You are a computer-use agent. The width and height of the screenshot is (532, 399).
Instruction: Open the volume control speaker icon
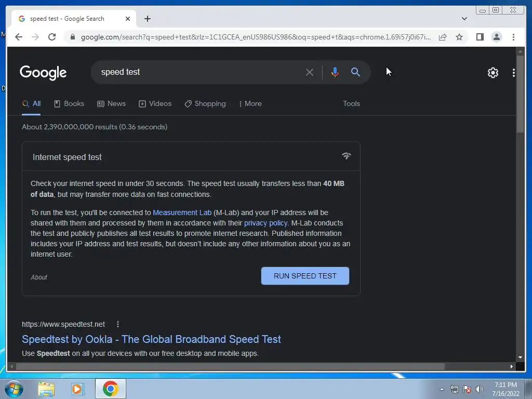(x=480, y=390)
